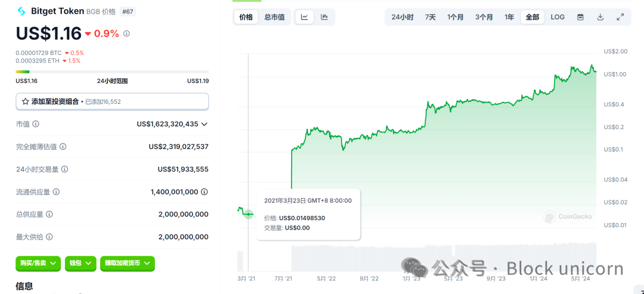Click the US$0.01498530 tooltip price
644x294 pixels.
[302, 218]
